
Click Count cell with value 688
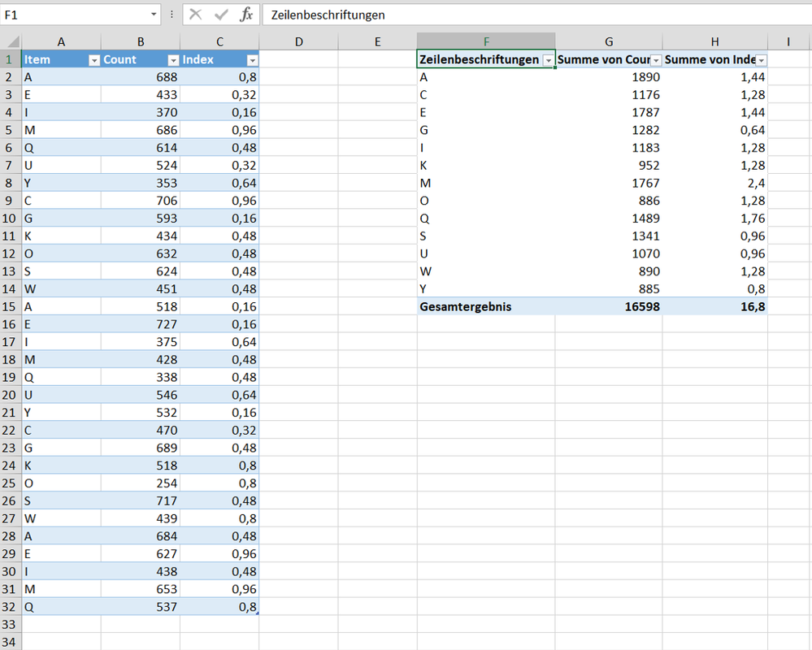(141, 77)
